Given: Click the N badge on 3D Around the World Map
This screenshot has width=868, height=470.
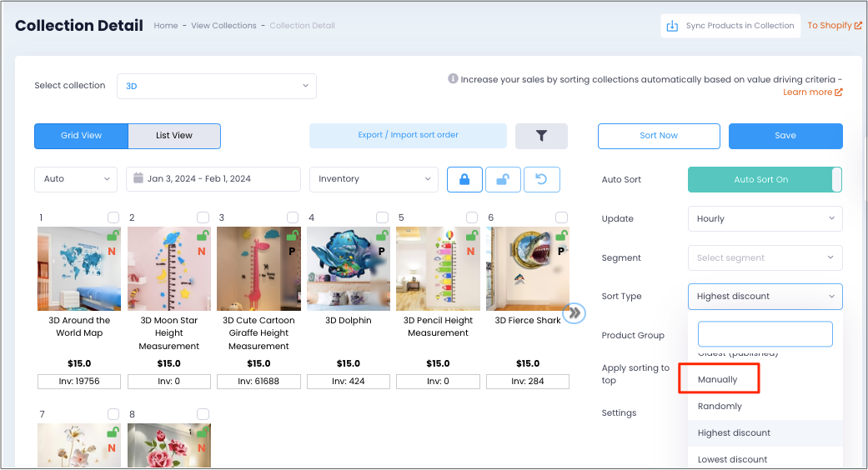Looking at the screenshot, I should pos(112,252).
